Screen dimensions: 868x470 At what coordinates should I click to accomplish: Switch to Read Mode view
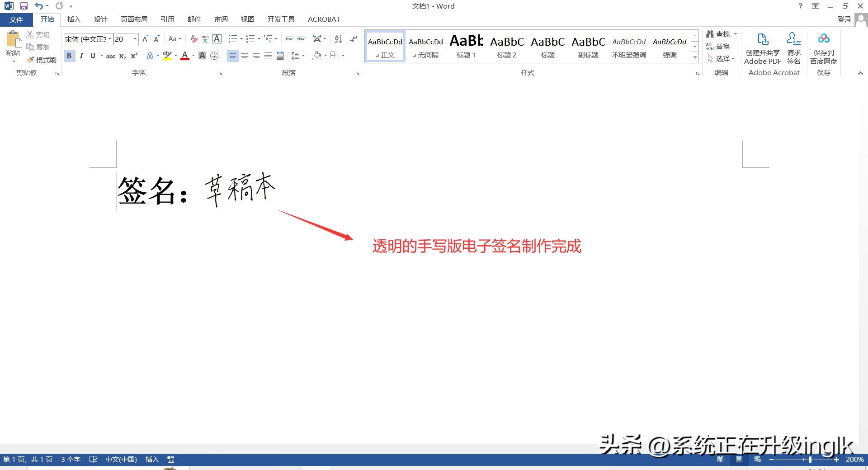(x=720, y=459)
